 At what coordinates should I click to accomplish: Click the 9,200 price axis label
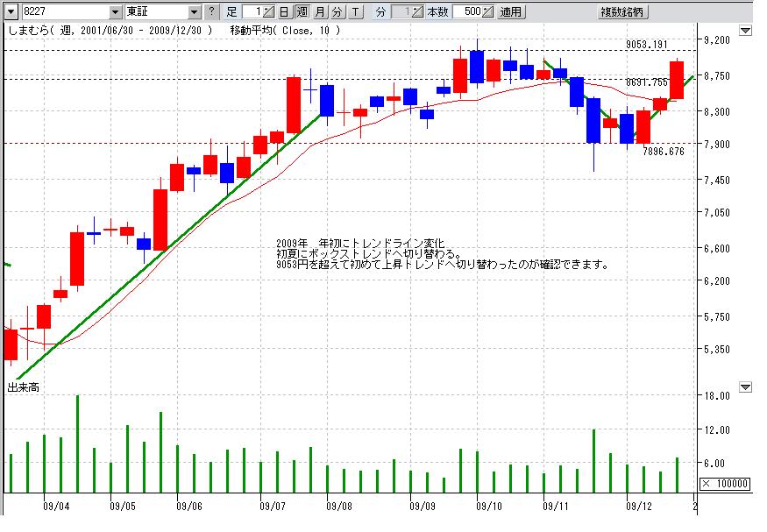[717, 40]
